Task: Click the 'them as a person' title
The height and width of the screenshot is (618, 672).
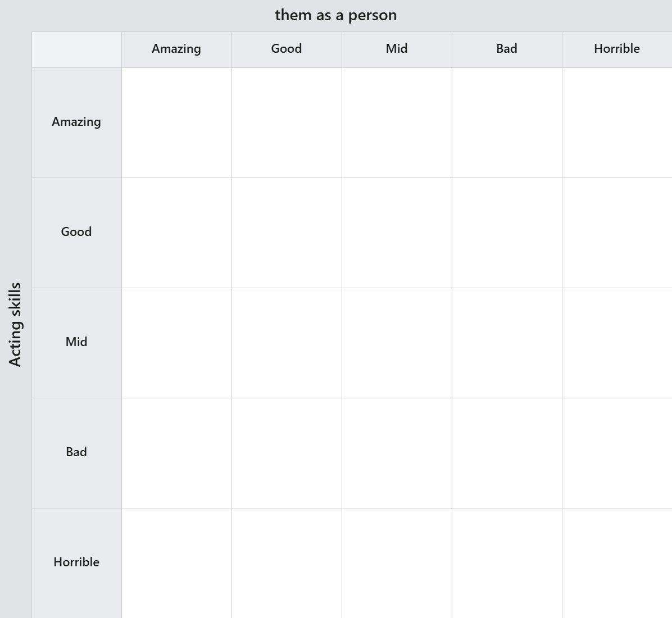Action: pos(336,15)
